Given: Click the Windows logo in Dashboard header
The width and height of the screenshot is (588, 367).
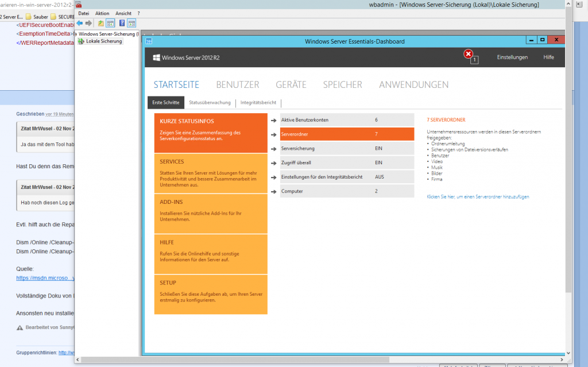Looking at the screenshot, I should [156, 57].
